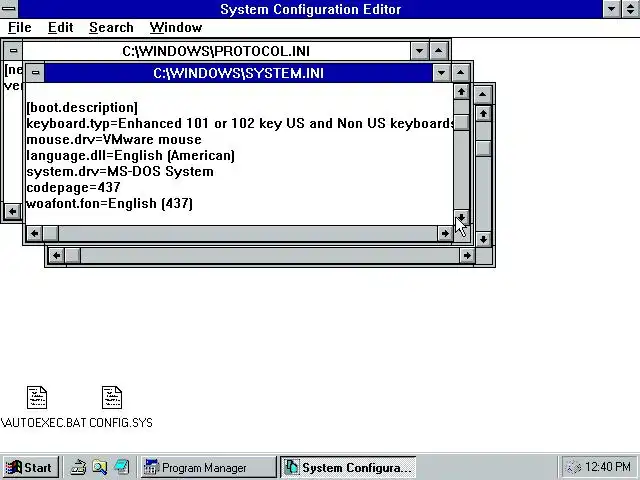Switch to Program Manager in the taskbar
Image resolution: width=640 pixels, height=480 pixels.
(x=208, y=467)
